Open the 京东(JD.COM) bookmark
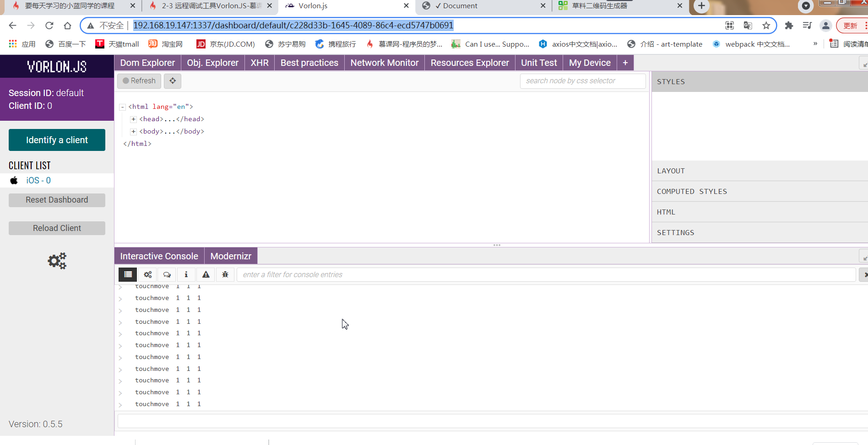868x445 pixels. (x=226, y=44)
